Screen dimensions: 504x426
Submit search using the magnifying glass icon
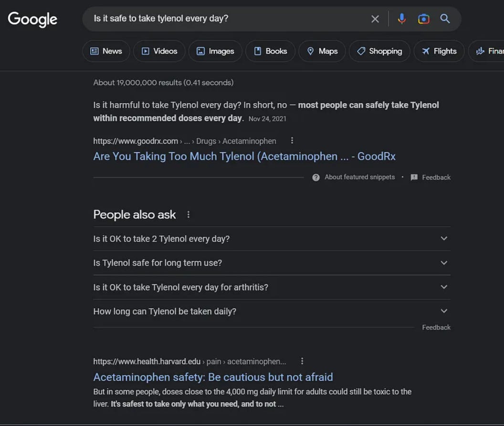click(445, 19)
